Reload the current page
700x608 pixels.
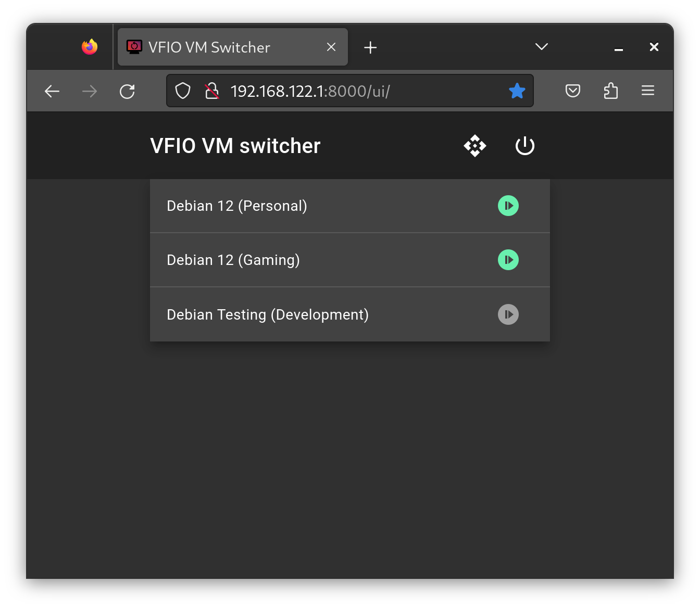coord(127,92)
